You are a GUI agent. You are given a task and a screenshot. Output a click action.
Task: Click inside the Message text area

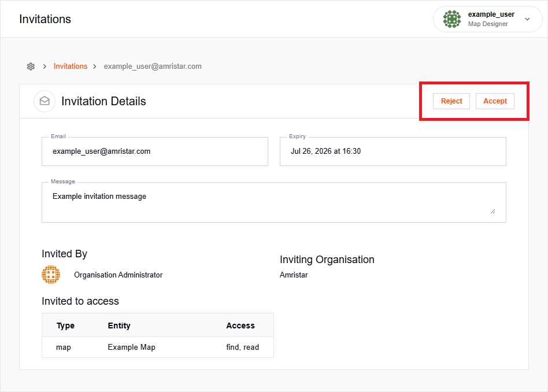click(273, 202)
